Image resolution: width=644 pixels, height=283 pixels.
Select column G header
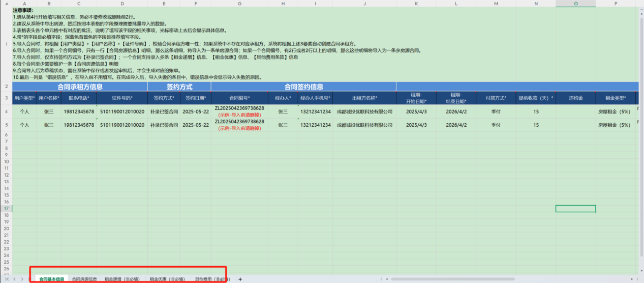point(239,4)
